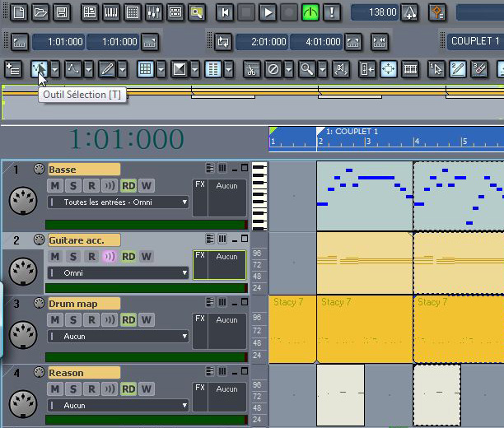Open the draw tool options arrow
This screenshot has width=504, height=428.
[123, 69]
